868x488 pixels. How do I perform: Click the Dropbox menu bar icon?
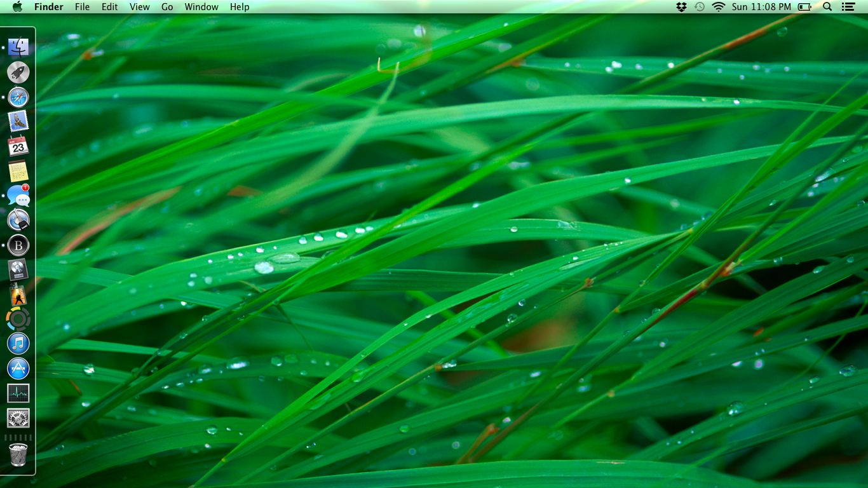[x=682, y=7]
